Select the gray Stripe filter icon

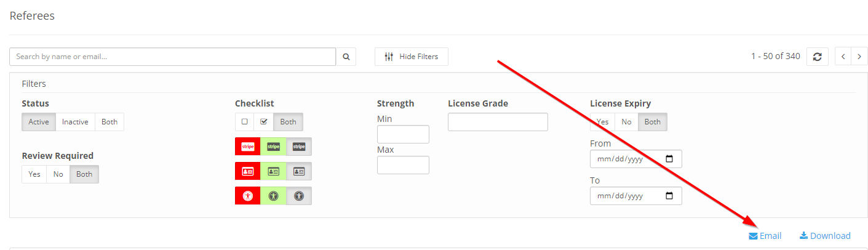point(299,147)
